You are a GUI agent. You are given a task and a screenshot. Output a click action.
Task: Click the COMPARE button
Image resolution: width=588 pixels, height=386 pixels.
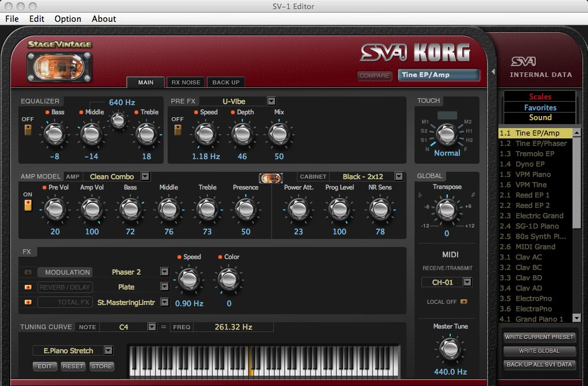pyautogui.click(x=374, y=75)
